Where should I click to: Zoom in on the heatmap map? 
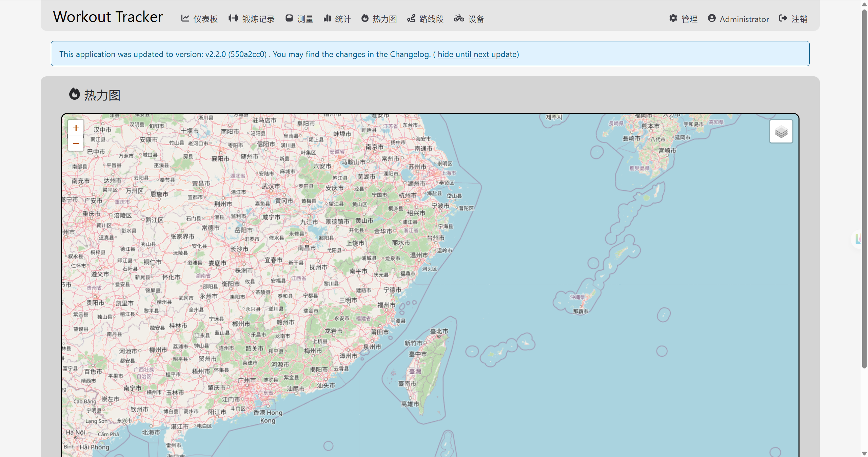click(x=76, y=128)
